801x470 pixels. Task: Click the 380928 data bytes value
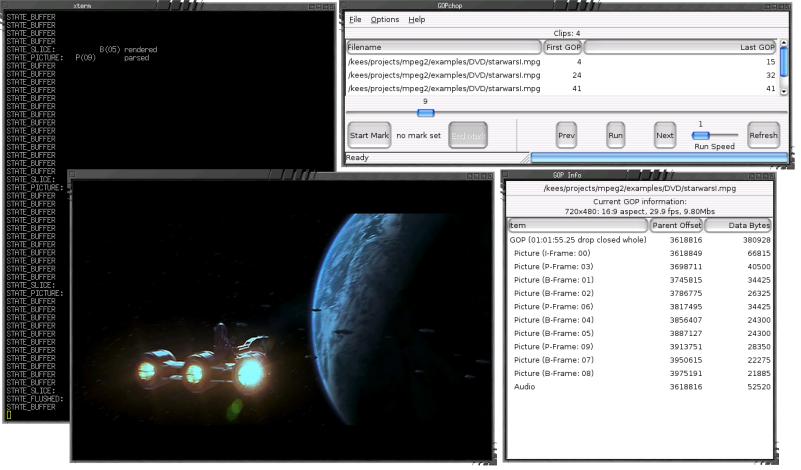pyautogui.click(x=757, y=240)
